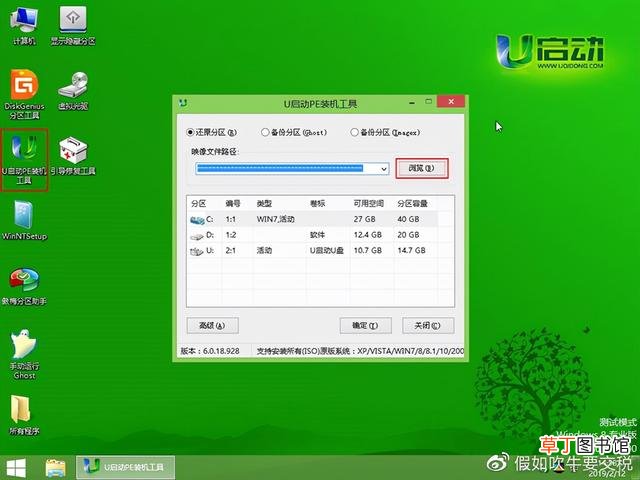Activate U启动PE装机工具 taskbar button
640x480 pixels.
tap(125, 467)
